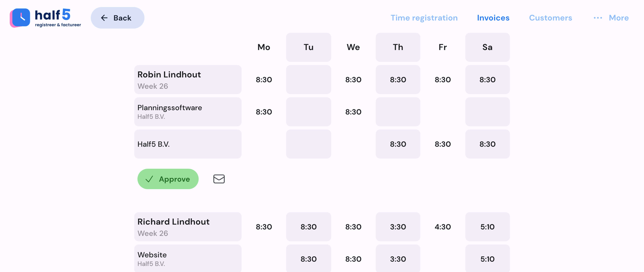The image size is (644, 272).
Task: Click the Half5 B.V. project card
Action: pos(188,144)
